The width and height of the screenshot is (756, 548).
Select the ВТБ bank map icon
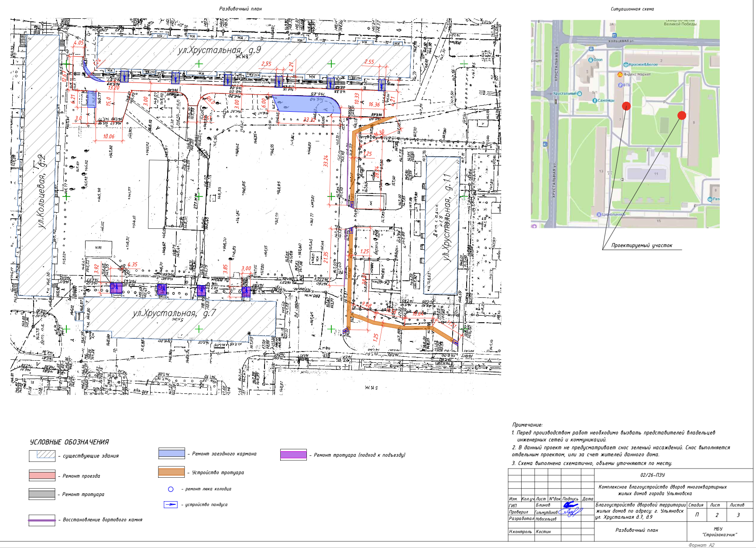click(620, 85)
